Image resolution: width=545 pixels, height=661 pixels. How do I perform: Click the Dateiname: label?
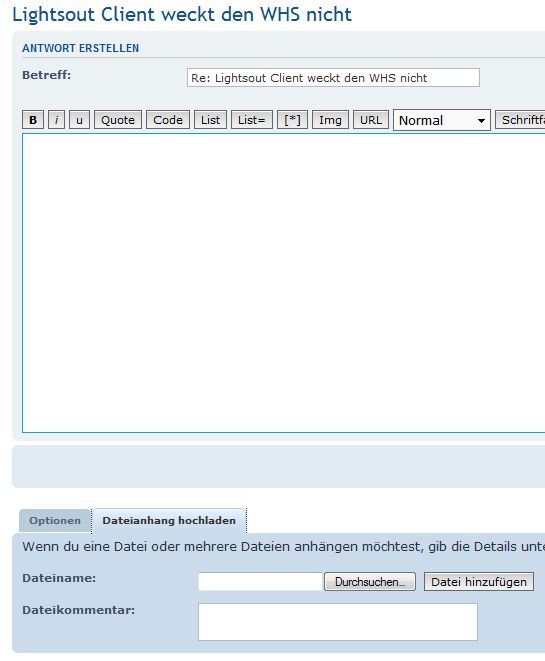click(59, 578)
